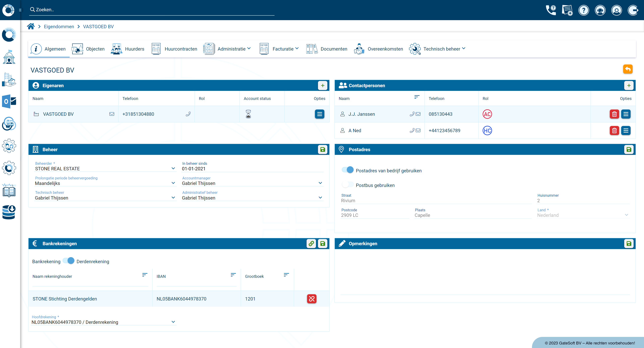Delete contact J.J. Janssen with trash icon
644x348 pixels.
click(614, 114)
